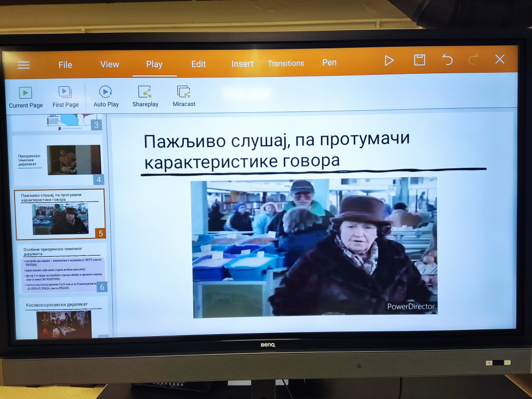Enable Auto Play mode
The height and width of the screenshot is (399, 532).
click(106, 96)
